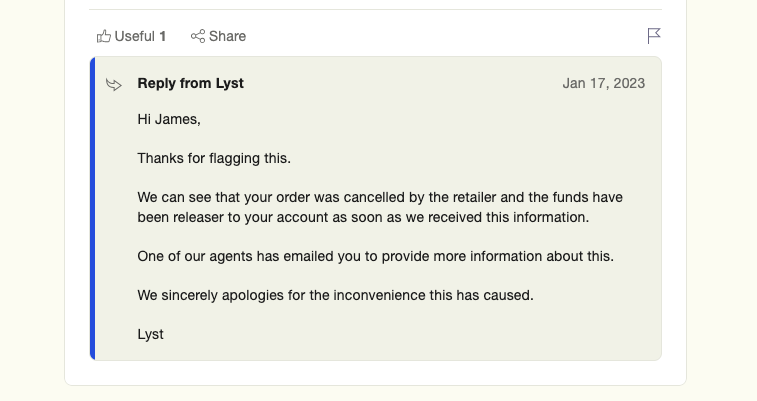Image resolution: width=757 pixels, height=401 pixels.
Task: Mark the review as Useful
Action: tap(131, 36)
